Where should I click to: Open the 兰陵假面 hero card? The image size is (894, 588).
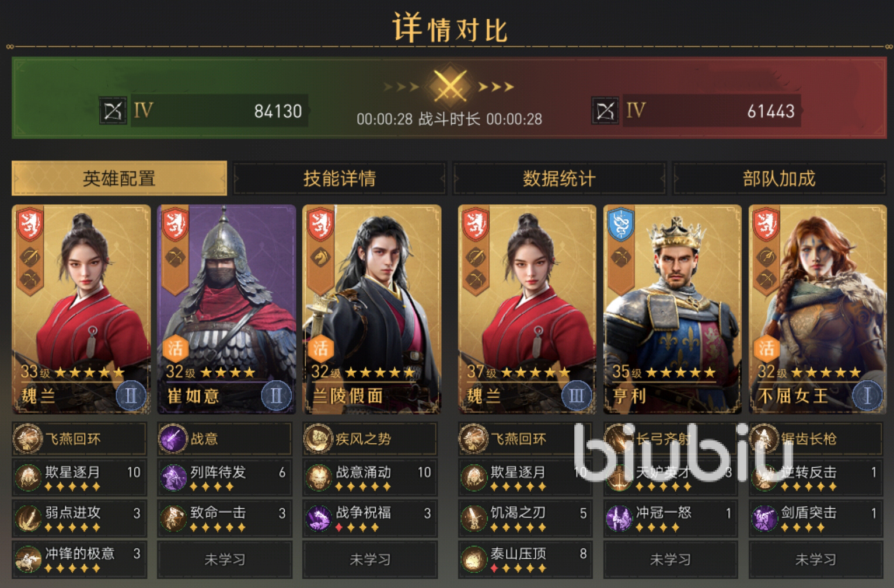click(x=372, y=309)
